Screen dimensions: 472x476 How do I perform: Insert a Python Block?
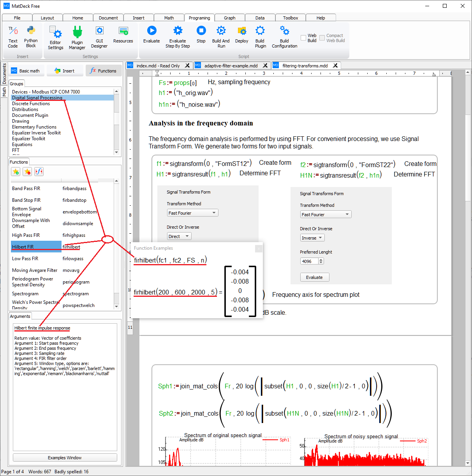(31, 37)
